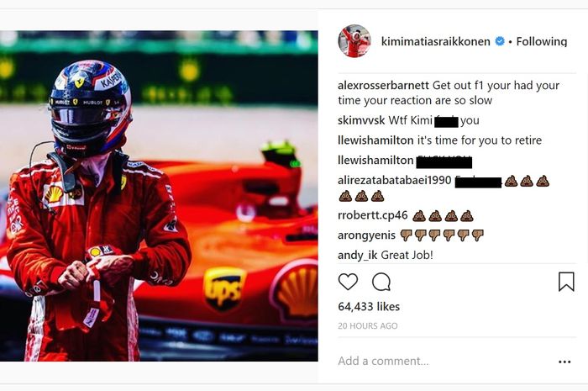The image size is (588, 391).
Task: Open the comment speech bubble icon
Action: (x=381, y=283)
